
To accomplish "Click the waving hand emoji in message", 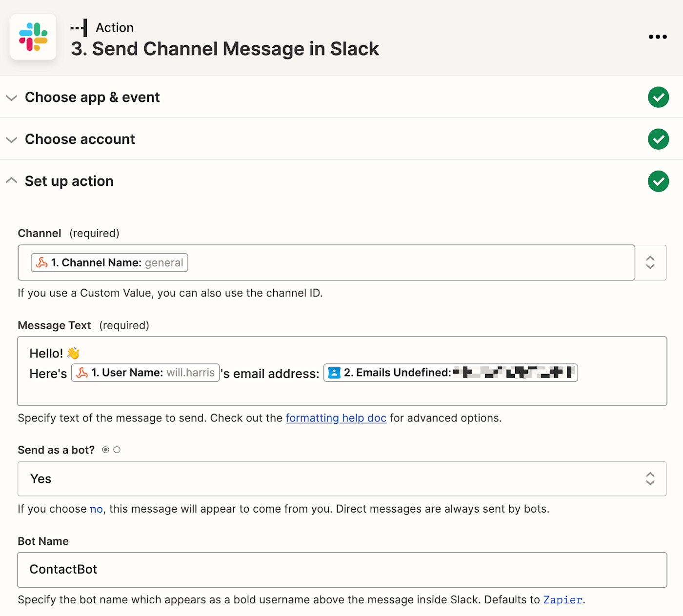I will point(73,353).
